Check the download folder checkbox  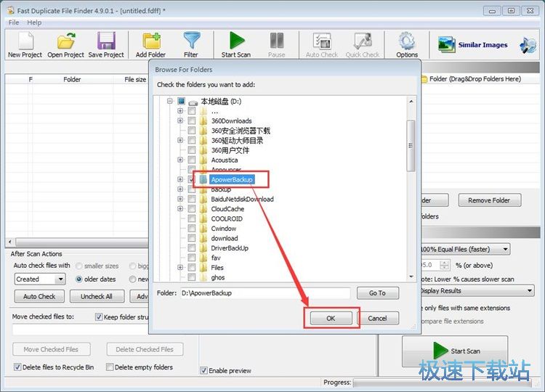tap(192, 238)
